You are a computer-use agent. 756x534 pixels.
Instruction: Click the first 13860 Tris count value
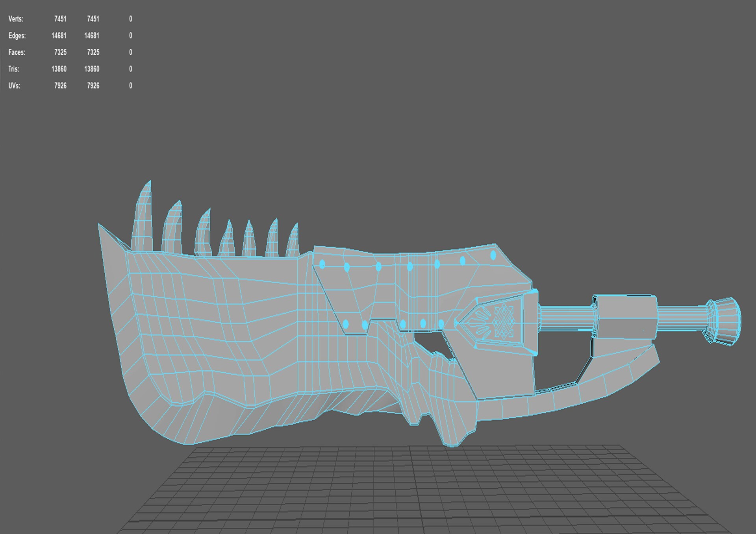59,69
